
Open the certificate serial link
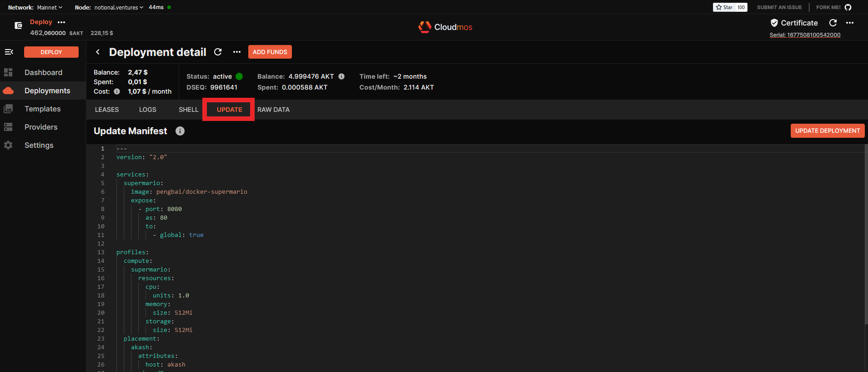coord(804,35)
